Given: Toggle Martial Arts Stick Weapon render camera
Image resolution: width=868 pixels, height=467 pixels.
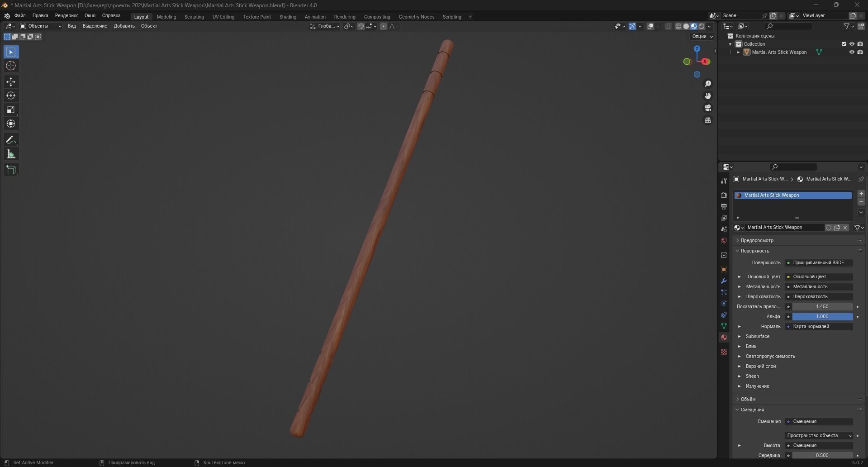Looking at the screenshot, I should 860,52.
